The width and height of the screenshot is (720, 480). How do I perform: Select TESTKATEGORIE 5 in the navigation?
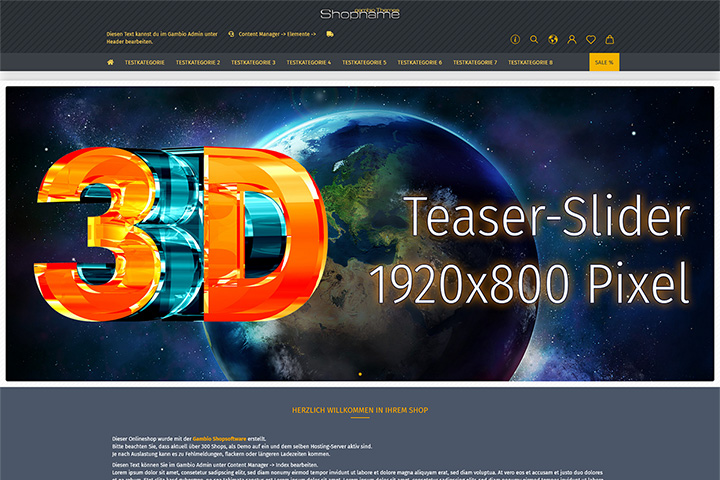click(364, 62)
